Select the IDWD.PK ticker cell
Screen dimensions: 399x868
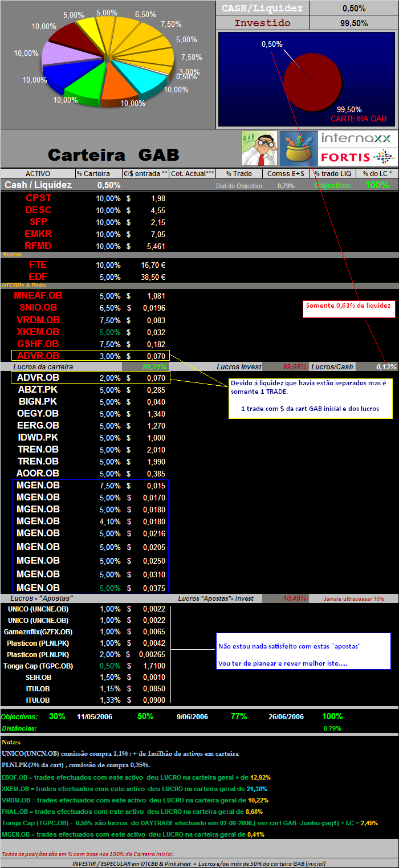(38, 438)
